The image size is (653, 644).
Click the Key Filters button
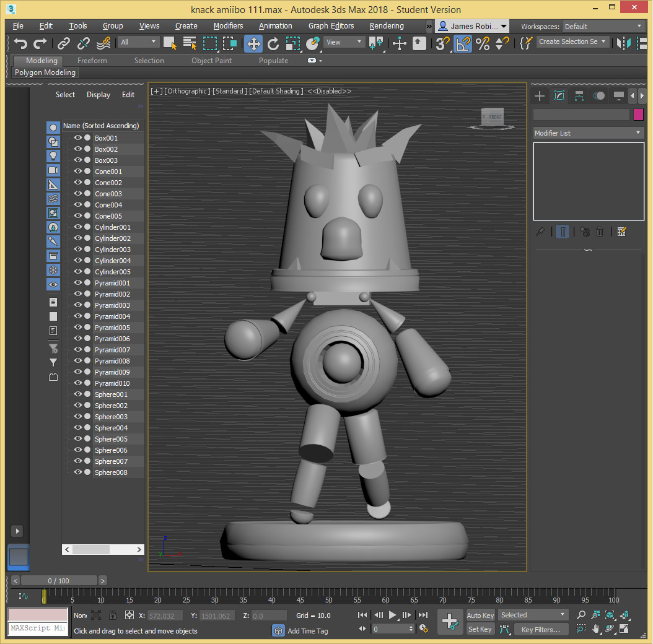pos(541,629)
